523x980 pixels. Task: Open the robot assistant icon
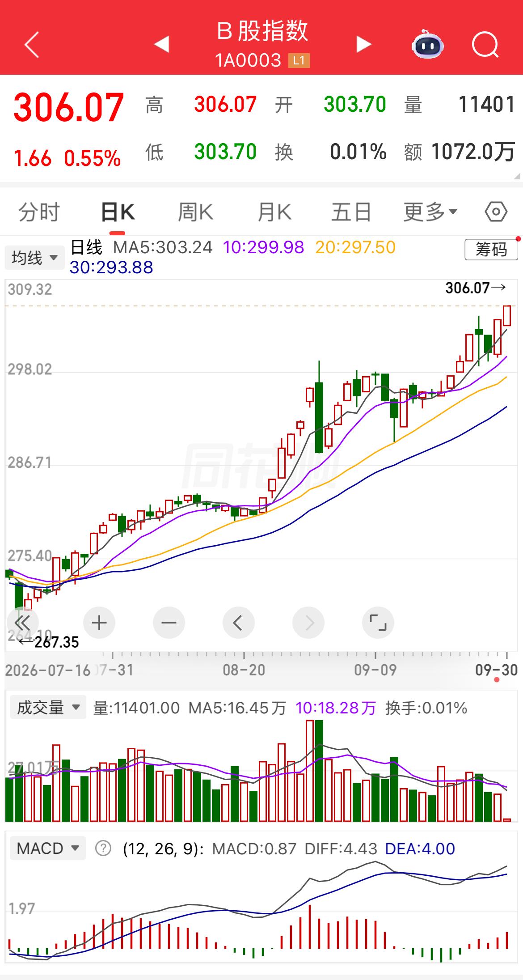click(427, 44)
